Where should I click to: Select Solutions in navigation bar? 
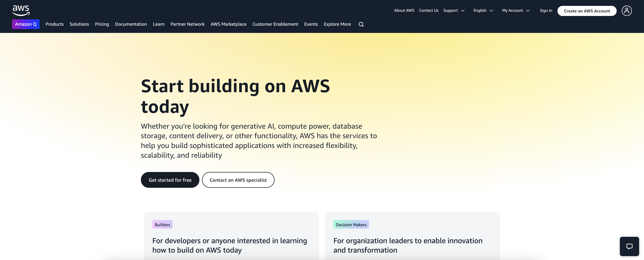(x=79, y=24)
